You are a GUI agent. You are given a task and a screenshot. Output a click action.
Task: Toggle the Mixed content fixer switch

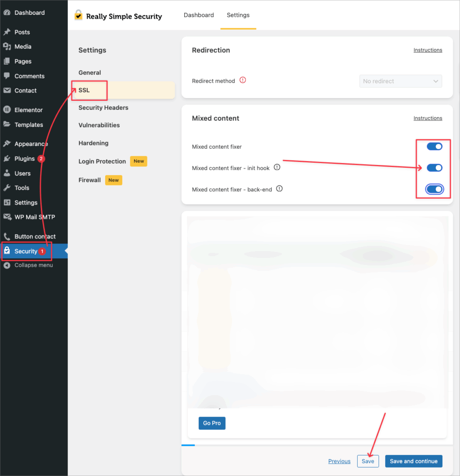(434, 146)
